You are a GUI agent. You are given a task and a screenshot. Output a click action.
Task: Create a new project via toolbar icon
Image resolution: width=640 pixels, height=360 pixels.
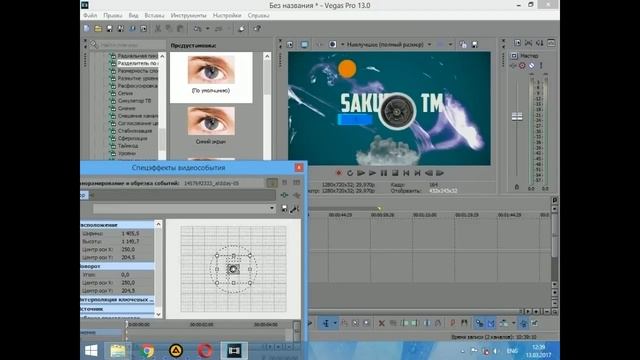(87, 29)
